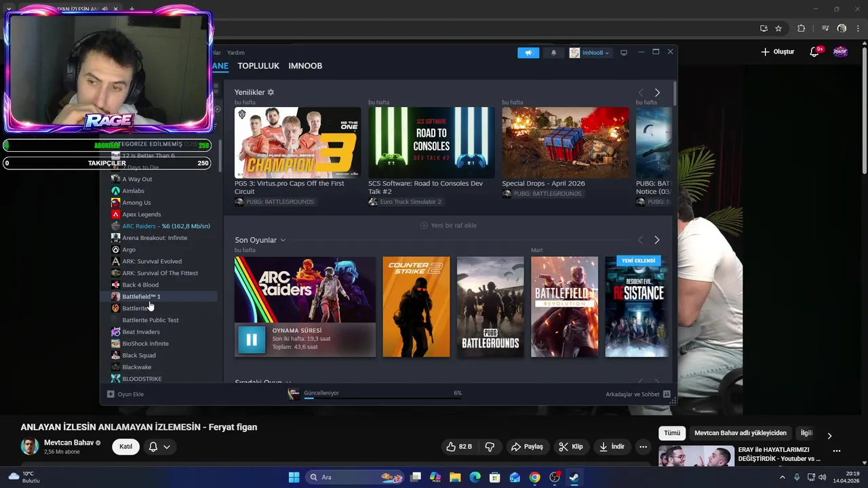The image size is (868, 488).
Task: Dislike the YouTube video
Action: click(x=490, y=447)
